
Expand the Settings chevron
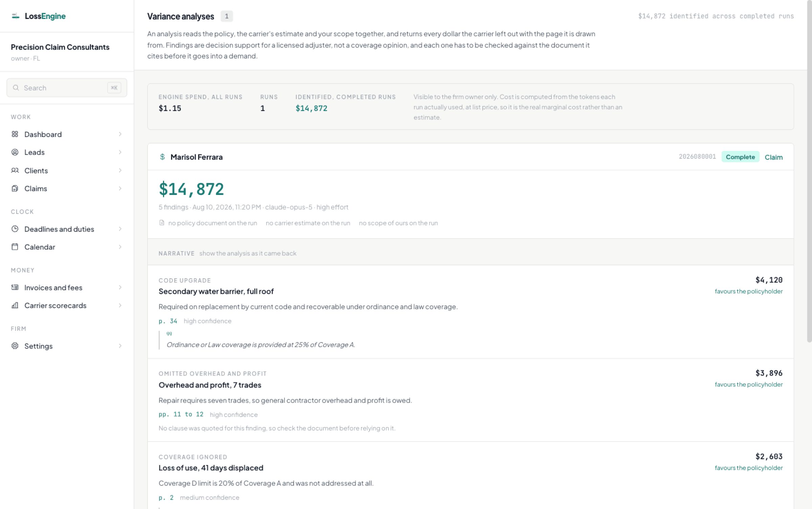pyautogui.click(x=120, y=346)
